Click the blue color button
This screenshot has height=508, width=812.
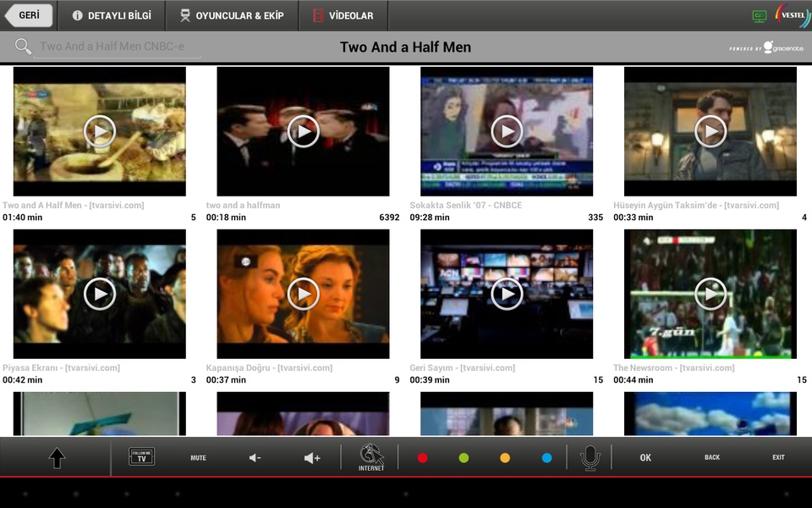pyautogui.click(x=546, y=458)
